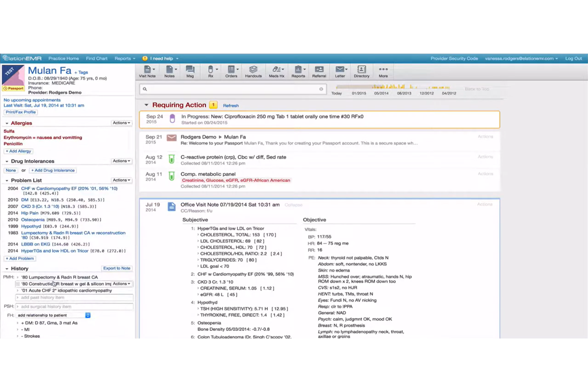Click the Office Visit Note document icon
588x392 pixels.
pyautogui.click(x=172, y=207)
